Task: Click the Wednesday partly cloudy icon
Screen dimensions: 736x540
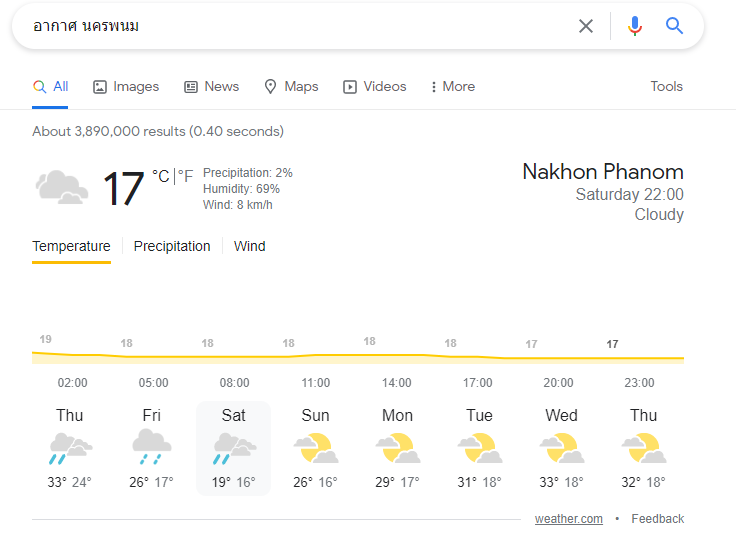Action: coord(561,448)
